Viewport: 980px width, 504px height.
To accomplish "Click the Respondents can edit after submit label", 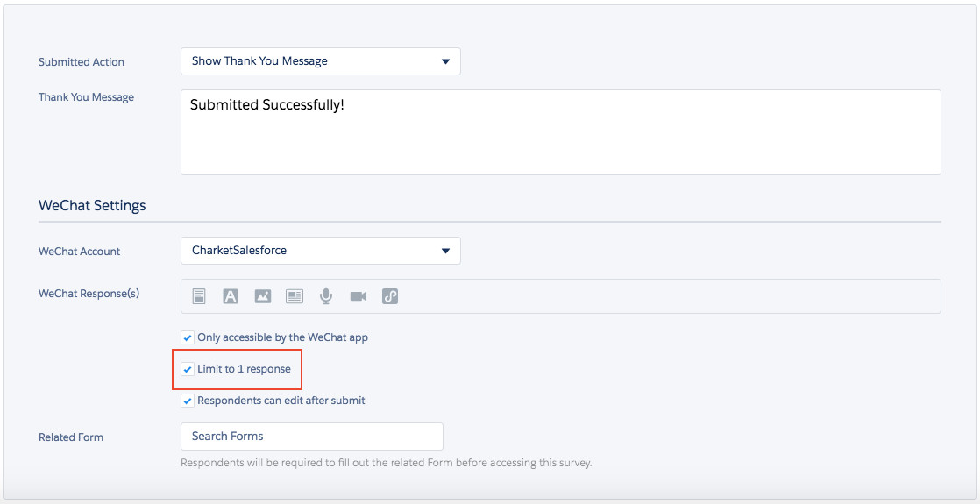I will coord(281,401).
